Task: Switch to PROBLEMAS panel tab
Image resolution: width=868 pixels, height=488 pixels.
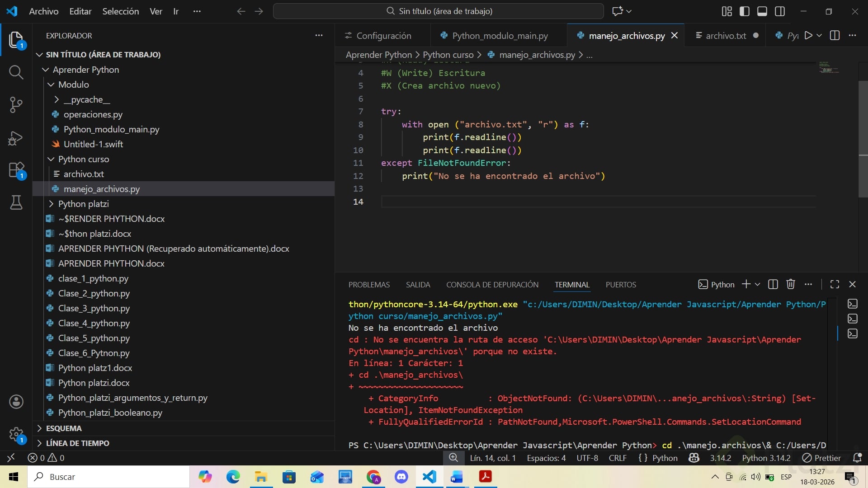Action: (369, 285)
